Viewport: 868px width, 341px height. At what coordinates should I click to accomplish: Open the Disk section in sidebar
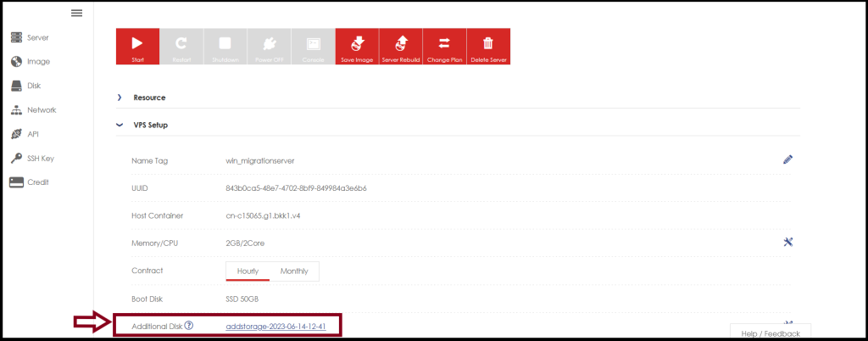[26, 86]
